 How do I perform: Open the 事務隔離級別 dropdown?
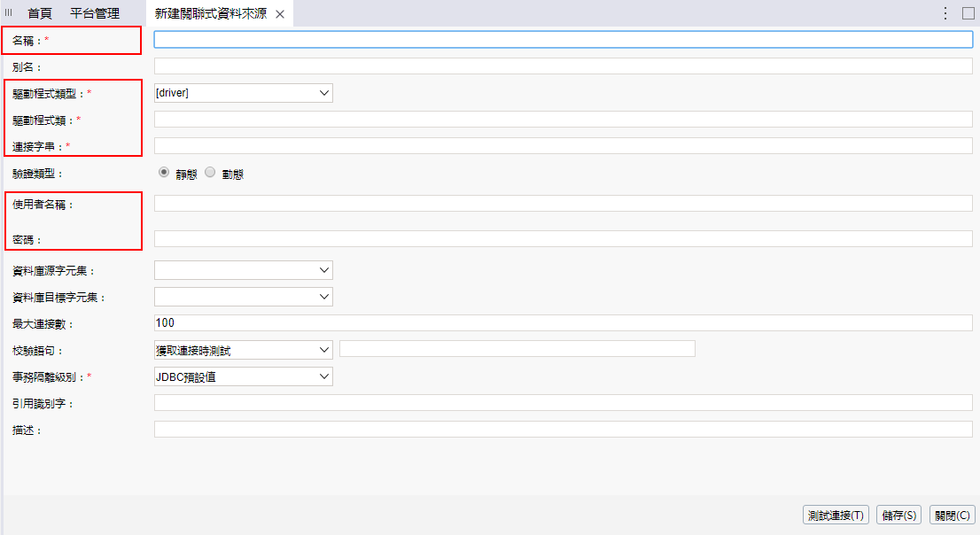tap(244, 376)
